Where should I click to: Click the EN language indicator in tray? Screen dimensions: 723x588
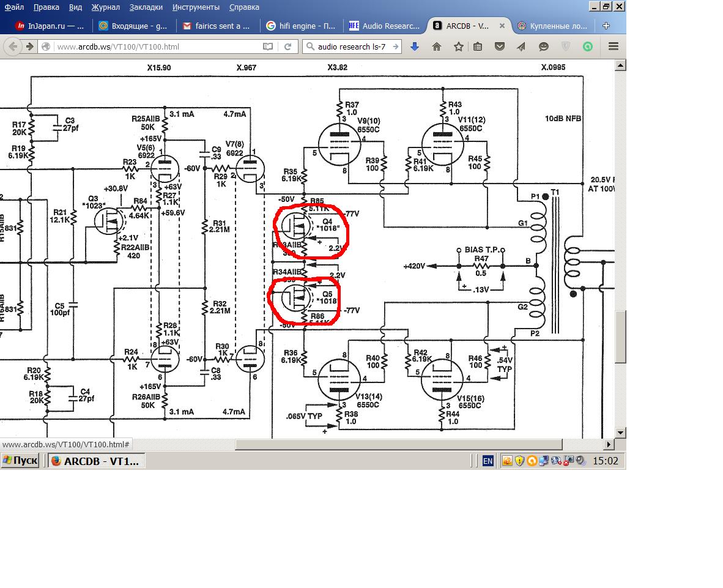click(488, 461)
